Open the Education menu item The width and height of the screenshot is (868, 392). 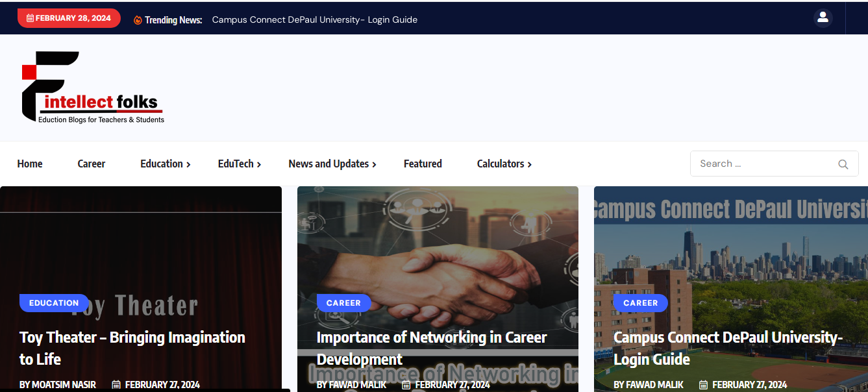tap(162, 164)
